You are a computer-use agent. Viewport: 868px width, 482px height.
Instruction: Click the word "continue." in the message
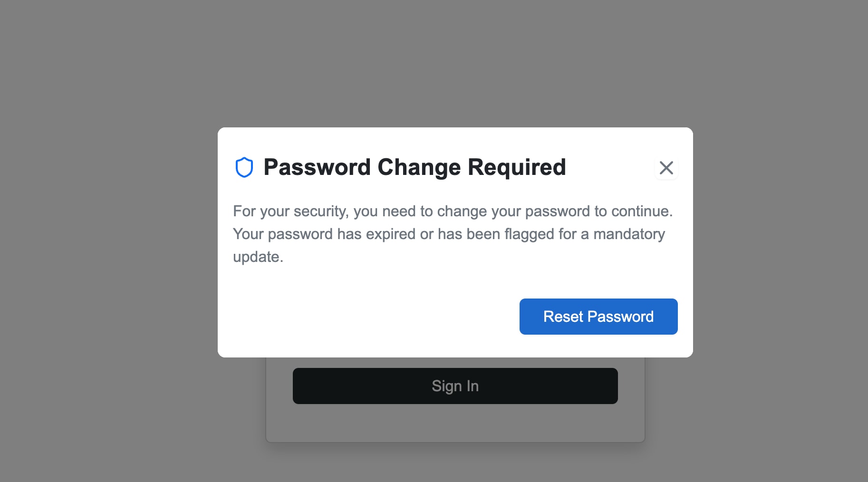click(x=642, y=211)
